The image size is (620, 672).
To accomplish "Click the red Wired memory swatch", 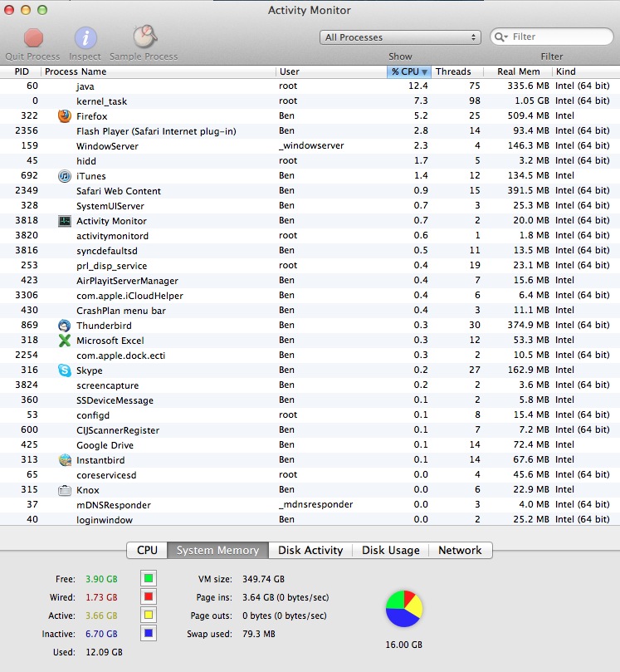I will pos(149,596).
